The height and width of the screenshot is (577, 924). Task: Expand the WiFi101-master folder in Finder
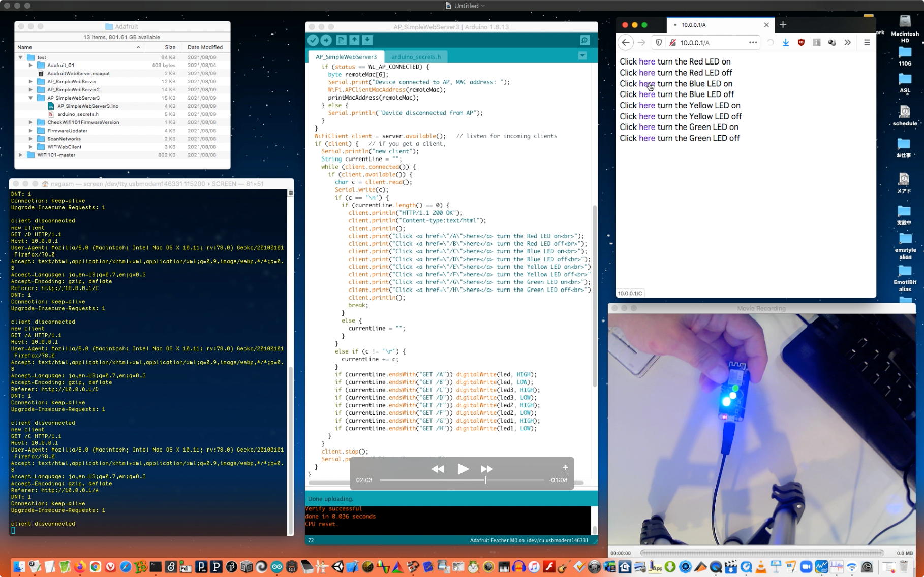pos(20,155)
